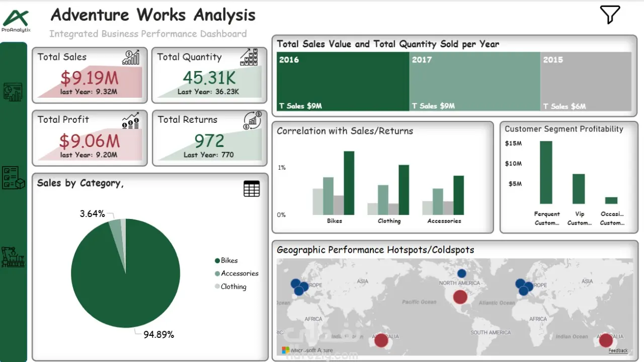This screenshot has height=362, width=644.
Task: Select the 2015 treemap block
Action: (586, 82)
